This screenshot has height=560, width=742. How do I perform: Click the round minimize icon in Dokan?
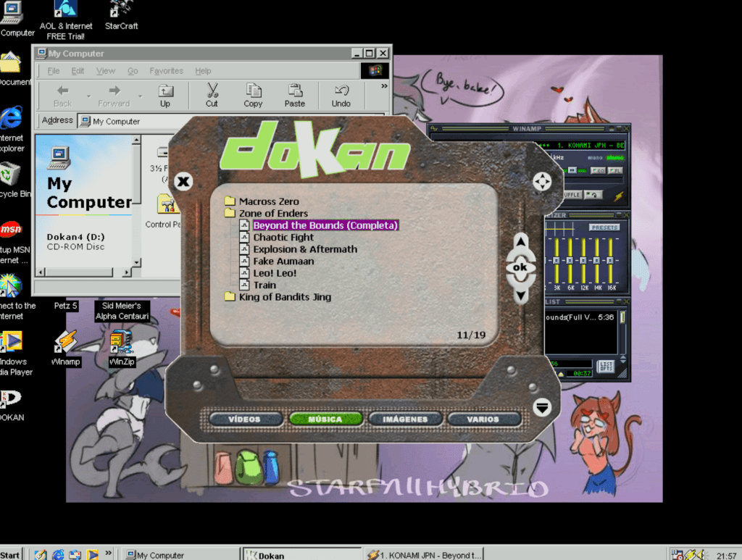542,407
